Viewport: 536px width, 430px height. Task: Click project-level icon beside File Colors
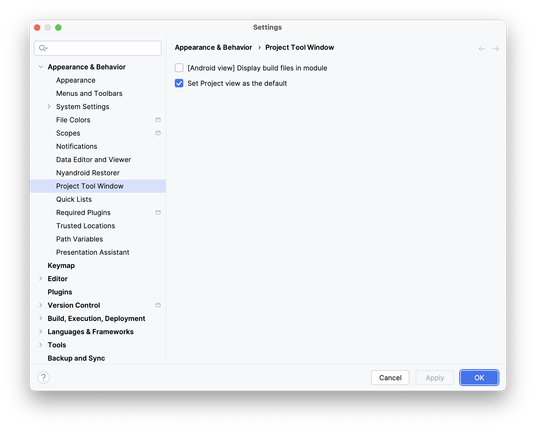[x=158, y=120]
